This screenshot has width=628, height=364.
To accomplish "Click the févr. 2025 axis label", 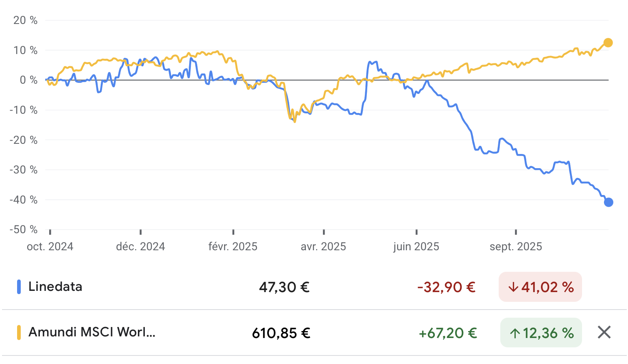I will pyautogui.click(x=233, y=247).
